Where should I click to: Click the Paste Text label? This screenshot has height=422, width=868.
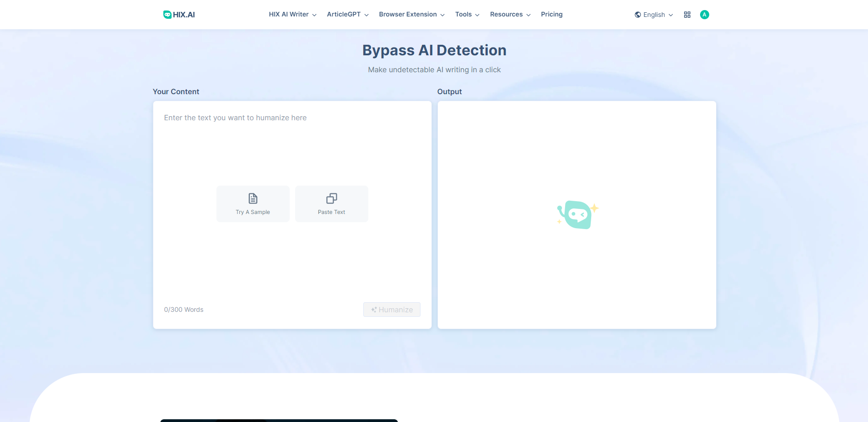coord(331,212)
